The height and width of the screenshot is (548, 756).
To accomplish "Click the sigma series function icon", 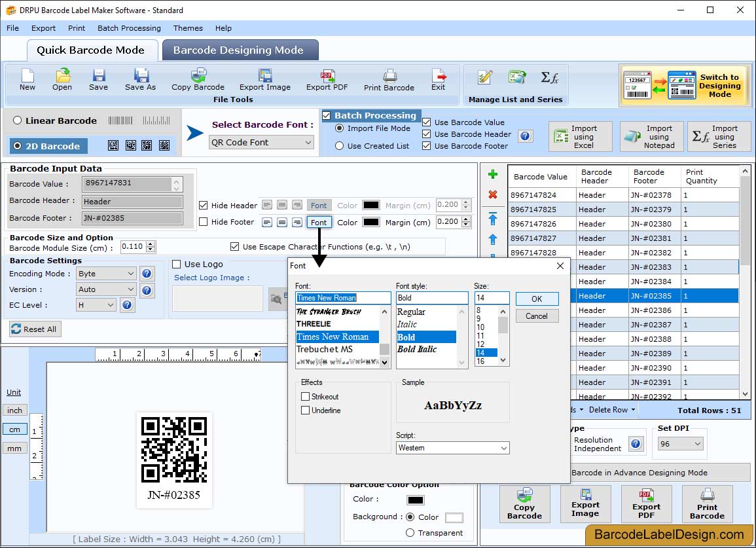I will (549, 77).
